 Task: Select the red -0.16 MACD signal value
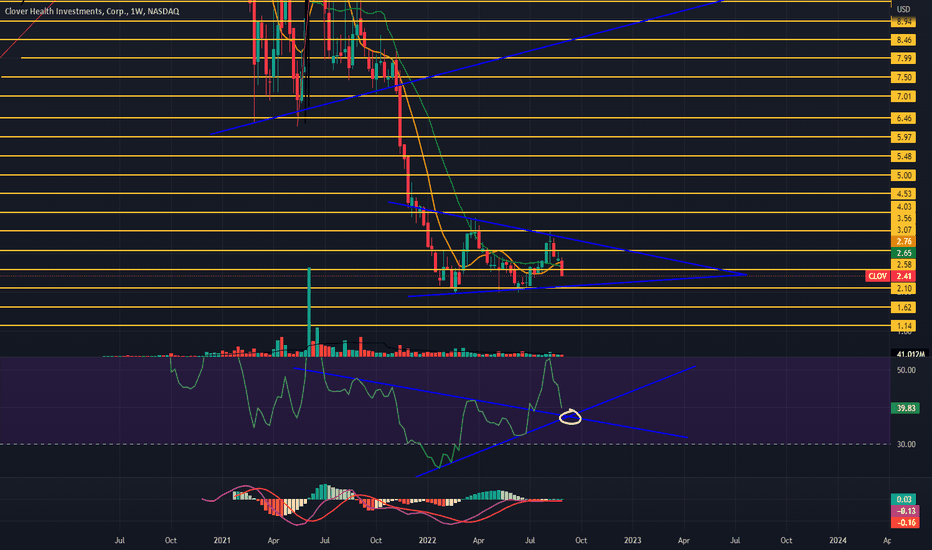point(905,523)
